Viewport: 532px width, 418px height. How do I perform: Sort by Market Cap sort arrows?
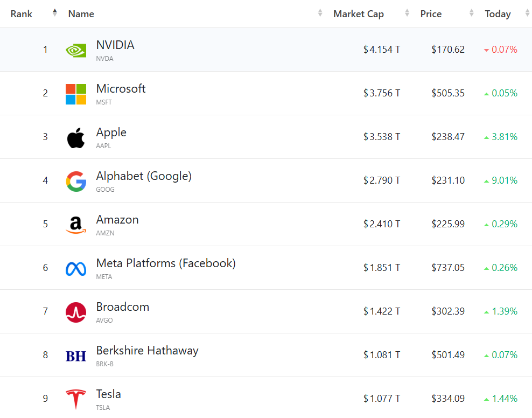tap(407, 13)
